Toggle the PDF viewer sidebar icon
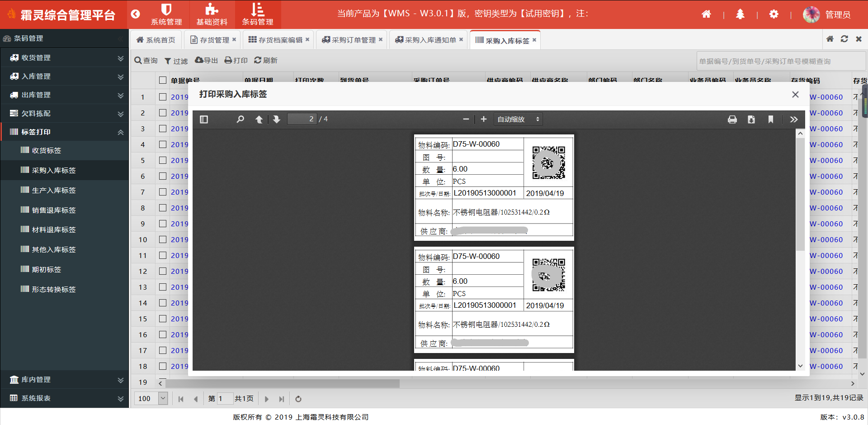 click(x=204, y=119)
